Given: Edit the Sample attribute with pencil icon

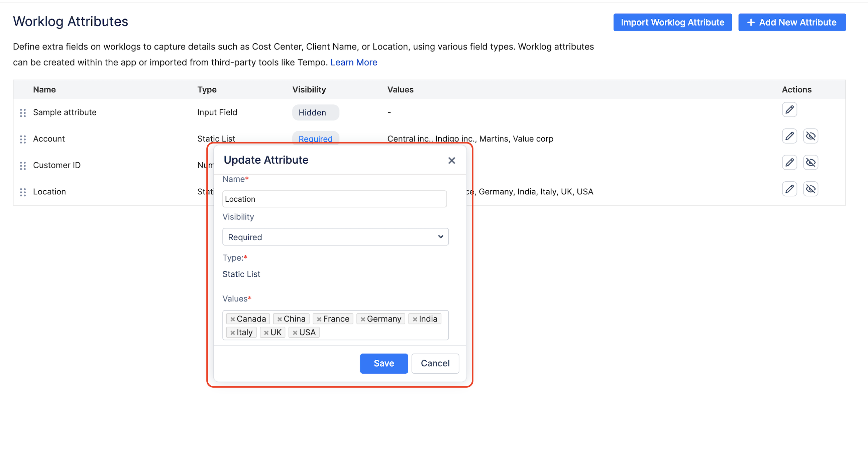Looking at the screenshot, I should click(x=789, y=110).
